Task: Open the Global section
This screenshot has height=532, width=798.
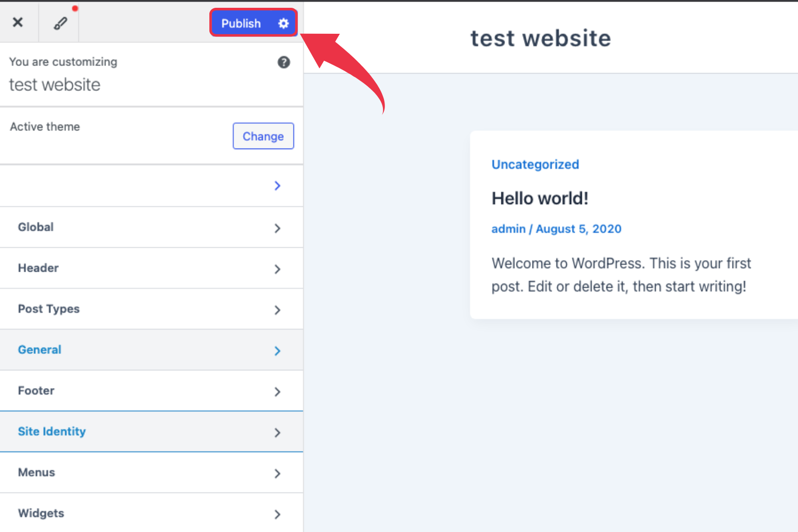Action: (x=36, y=227)
